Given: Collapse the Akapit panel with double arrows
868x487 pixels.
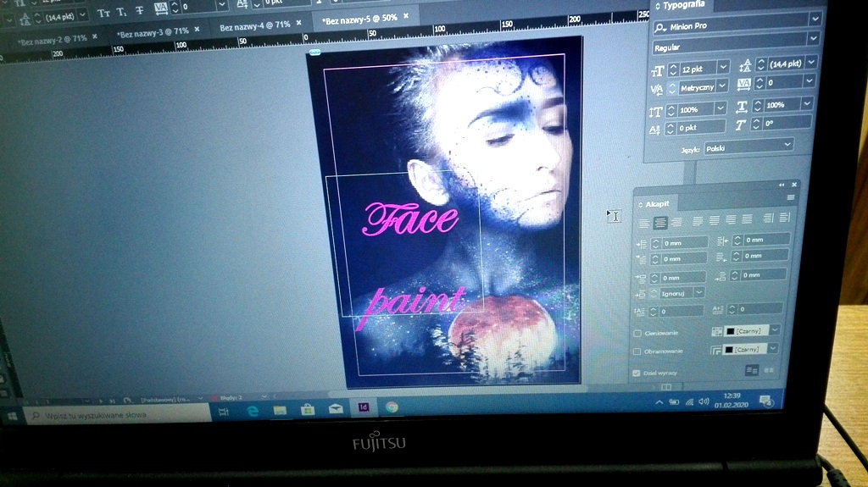Looking at the screenshot, I should click(781, 185).
